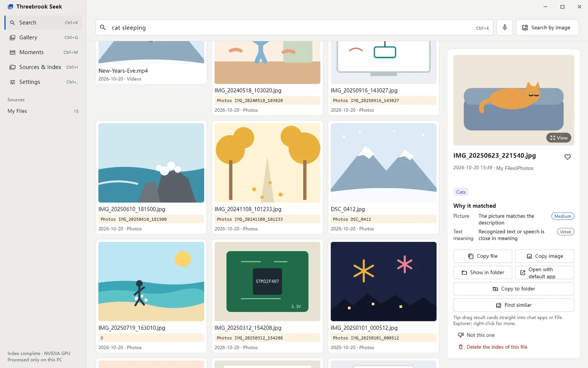The image size is (588, 368).
Task: Click the Cats tag chip
Action: (461, 192)
